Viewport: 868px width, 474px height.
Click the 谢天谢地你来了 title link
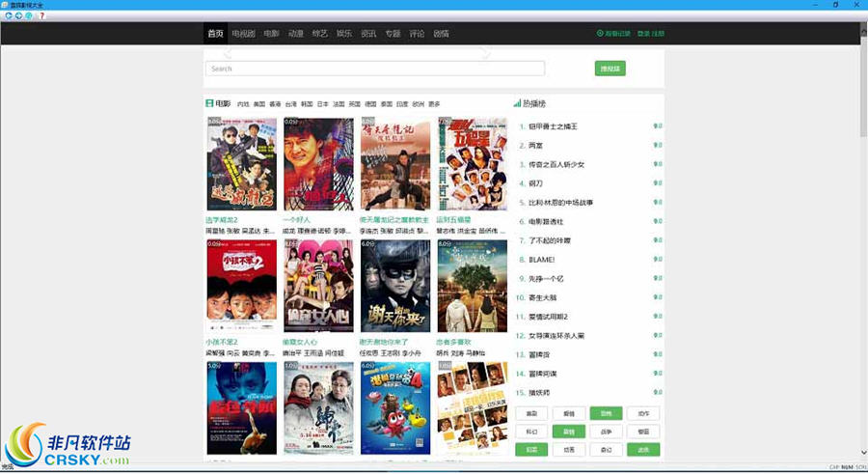tap(384, 342)
